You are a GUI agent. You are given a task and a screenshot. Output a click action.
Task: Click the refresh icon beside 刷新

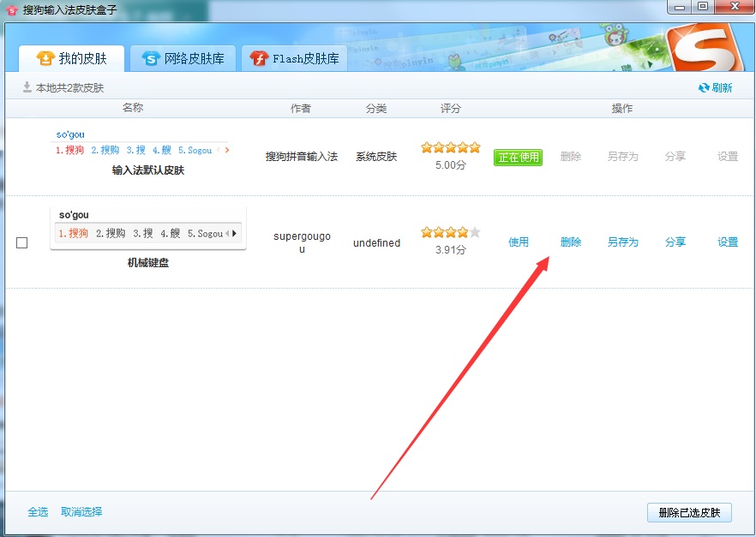[704, 87]
